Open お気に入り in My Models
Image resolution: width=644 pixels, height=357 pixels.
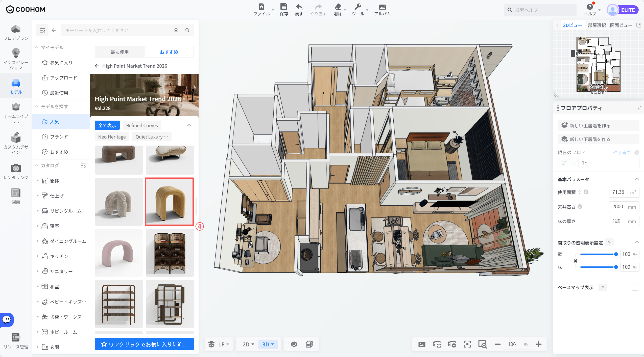(x=61, y=63)
